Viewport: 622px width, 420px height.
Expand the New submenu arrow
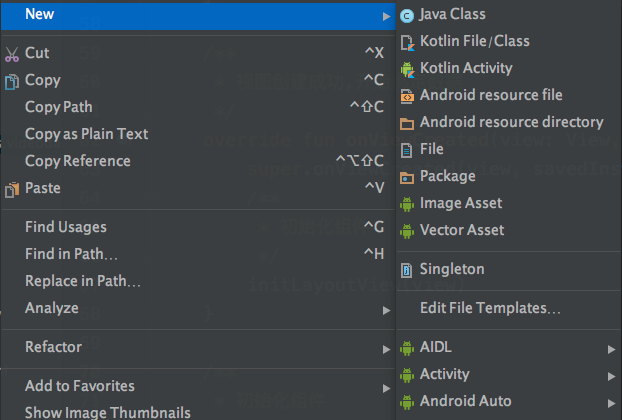click(386, 16)
